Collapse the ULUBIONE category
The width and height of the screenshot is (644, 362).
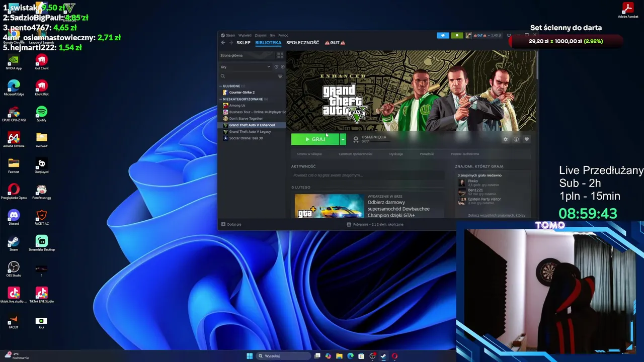(x=220, y=86)
